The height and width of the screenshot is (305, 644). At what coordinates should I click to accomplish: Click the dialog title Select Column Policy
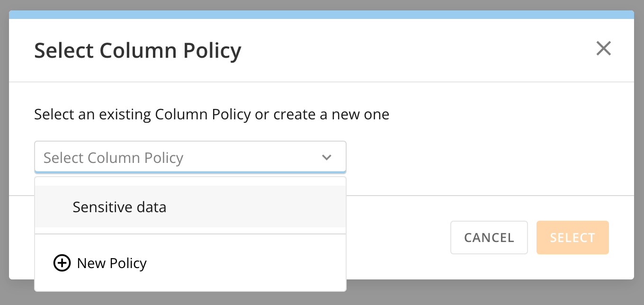138,50
